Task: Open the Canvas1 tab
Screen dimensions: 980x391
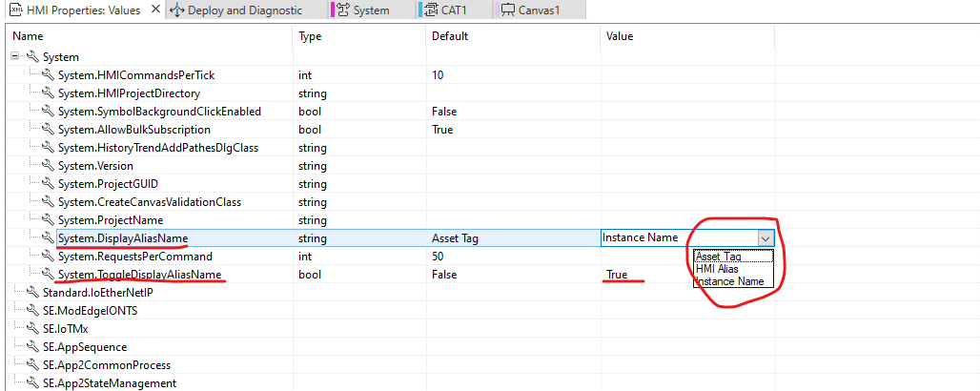Action: coord(539,10)
